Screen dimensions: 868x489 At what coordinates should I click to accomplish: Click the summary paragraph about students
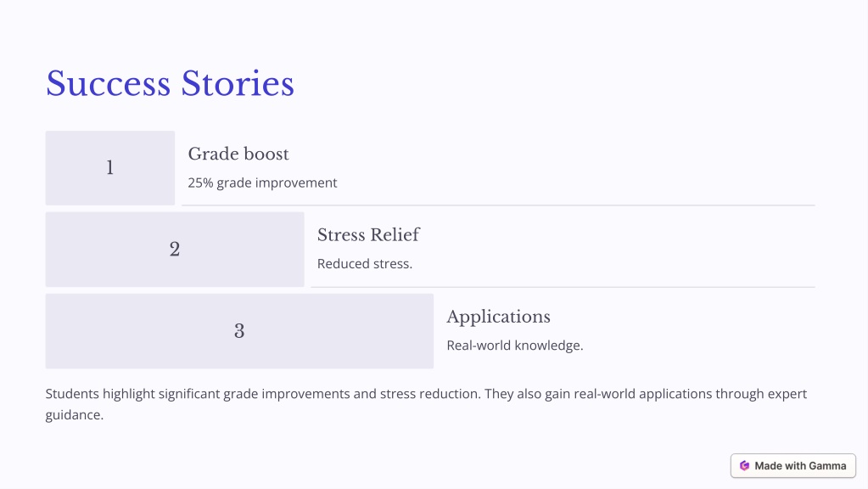pyautogui.click(x=426, y=404)
